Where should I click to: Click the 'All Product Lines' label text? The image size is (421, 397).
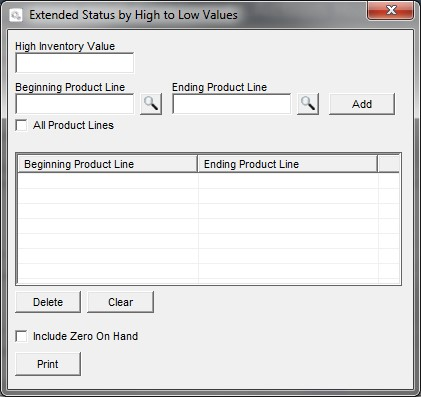coord(73,125)
